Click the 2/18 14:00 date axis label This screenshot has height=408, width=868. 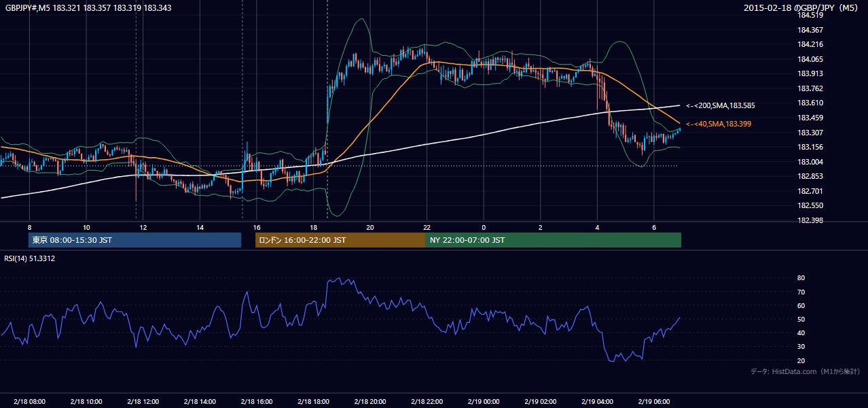pyautogui.click(x=200, y=402)
